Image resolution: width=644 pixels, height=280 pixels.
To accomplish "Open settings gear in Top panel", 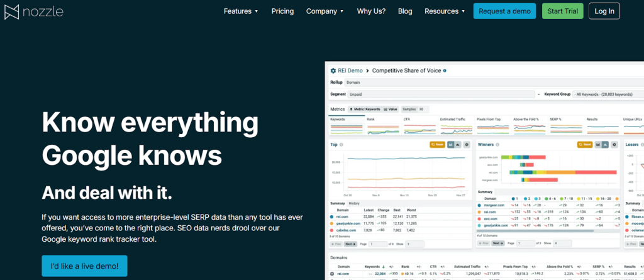I will pyautogui.click(x=467, y=145).
